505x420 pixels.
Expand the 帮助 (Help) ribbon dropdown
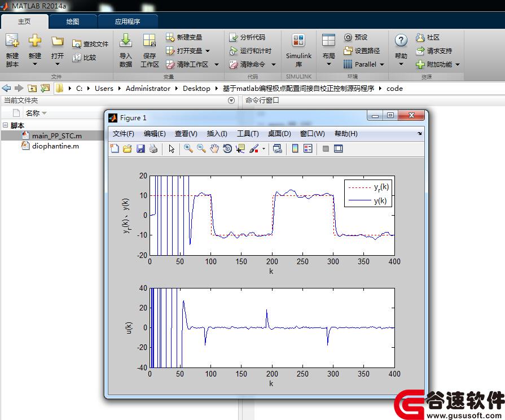pos(401,64)
